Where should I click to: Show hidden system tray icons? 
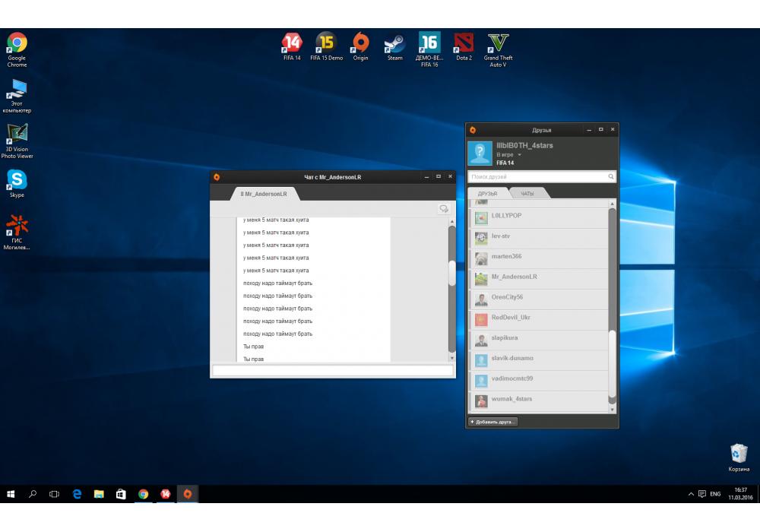pos(691,494)
